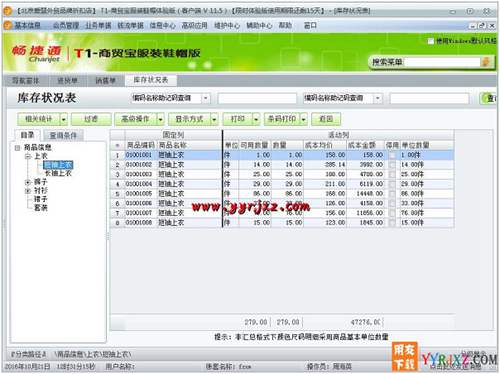
Task: Click the orange icon beside 基本信息 menu
Action: click(x=8, y=25)
